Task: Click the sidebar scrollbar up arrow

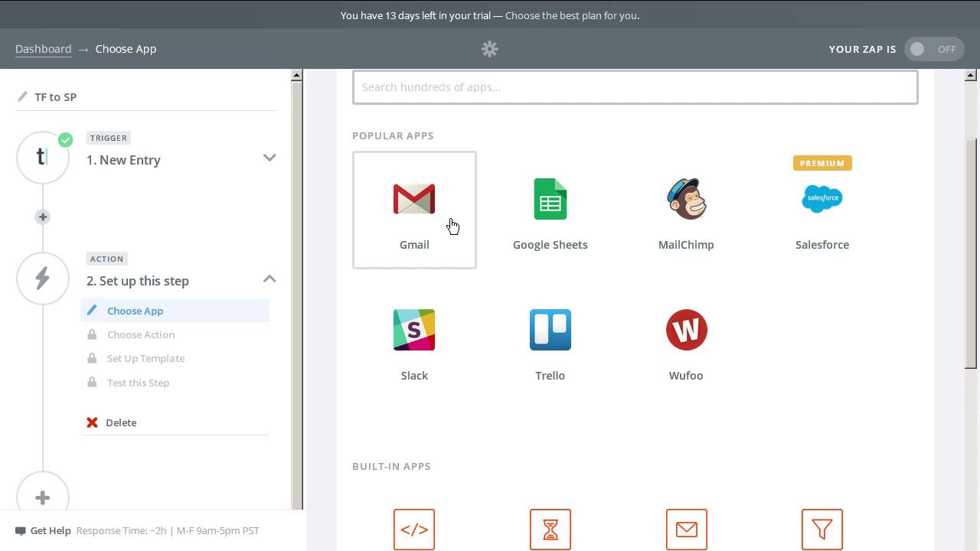Action: click(x=297, y=75)
